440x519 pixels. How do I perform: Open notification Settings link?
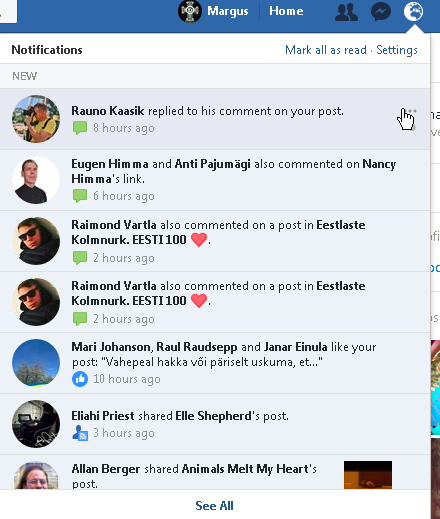point(397,50)
